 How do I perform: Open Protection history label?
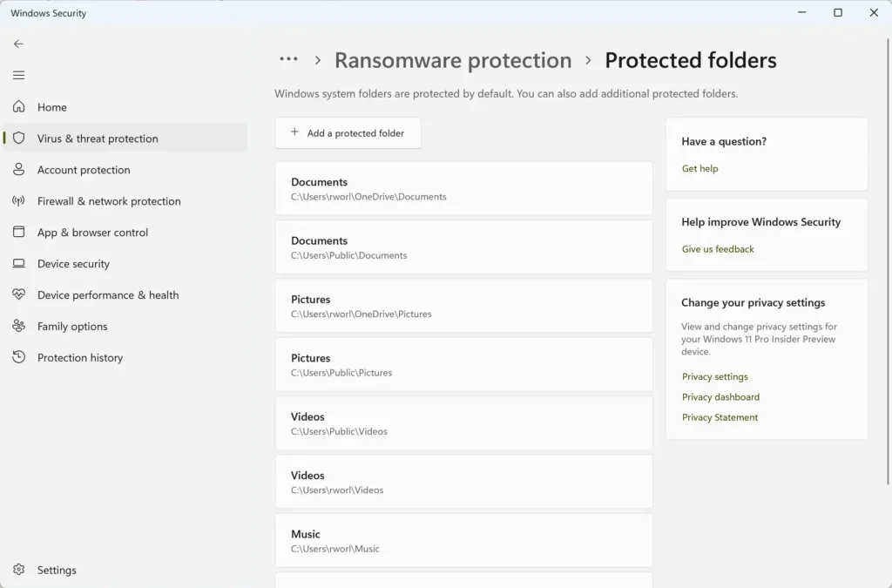point(80,358)
